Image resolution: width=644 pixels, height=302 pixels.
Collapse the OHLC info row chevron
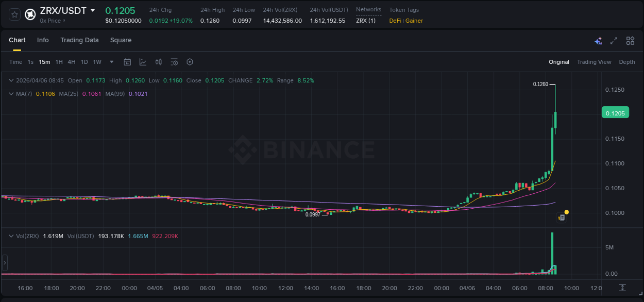[11, 80]
